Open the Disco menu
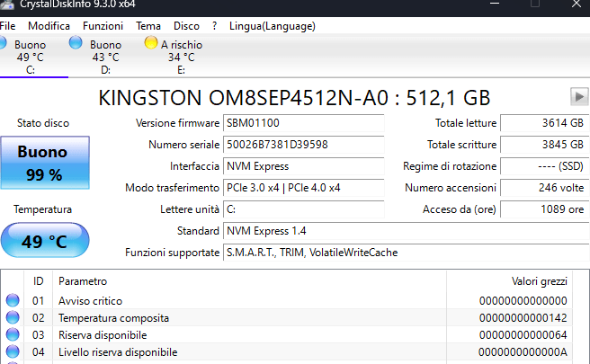Image resolution: width=590 pixels, height=364 pixels. coord(186,26)
